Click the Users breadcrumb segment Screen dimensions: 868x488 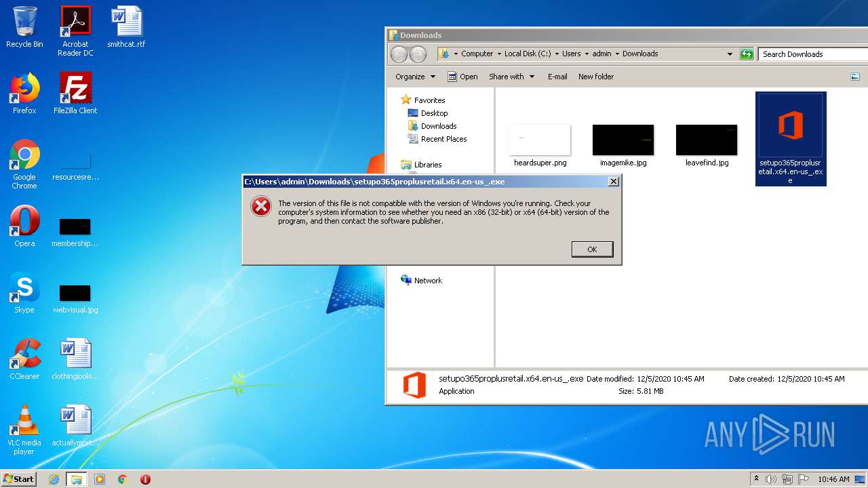click(571, 54)
